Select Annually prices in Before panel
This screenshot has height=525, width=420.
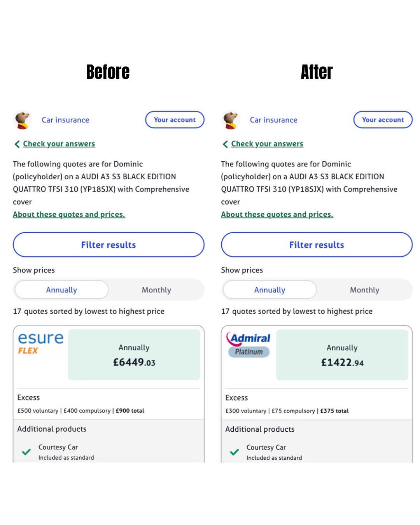point(61,290)
